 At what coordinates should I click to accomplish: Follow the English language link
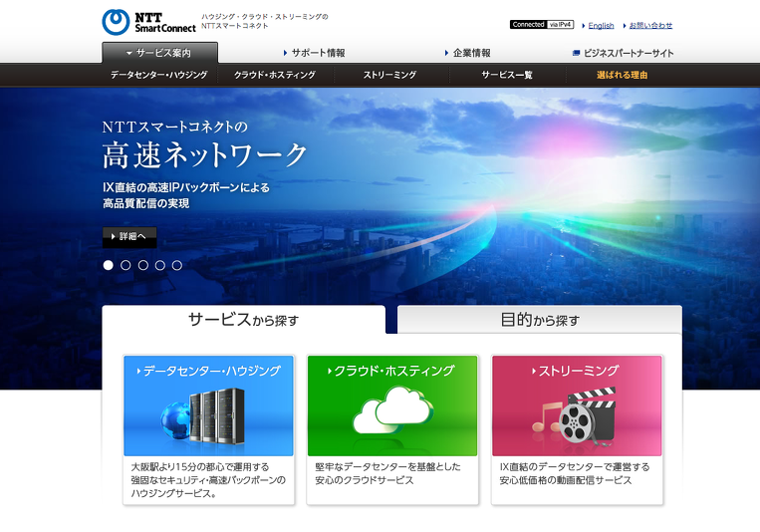[x=601, y=25]
